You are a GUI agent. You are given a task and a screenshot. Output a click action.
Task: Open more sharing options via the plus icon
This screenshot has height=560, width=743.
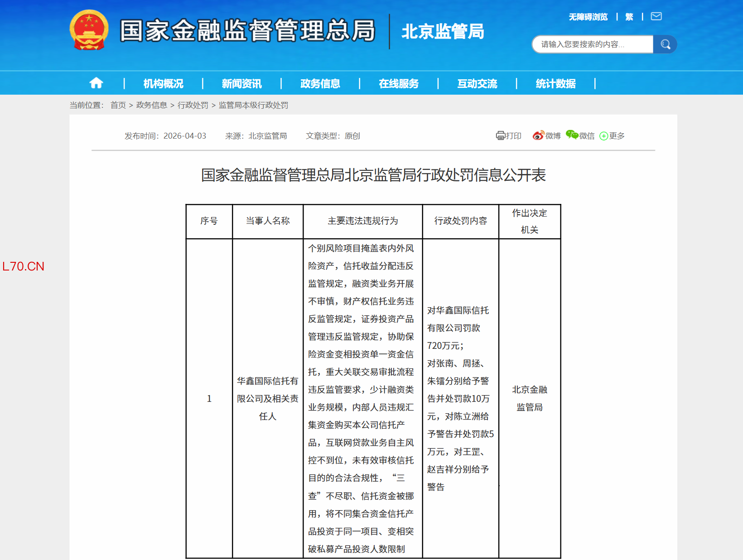[603, 135]
